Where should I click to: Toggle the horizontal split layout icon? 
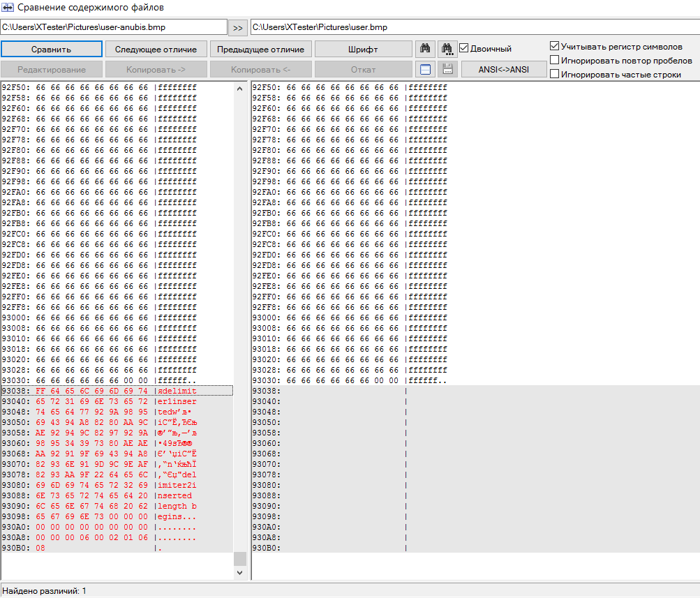point(425,69)
